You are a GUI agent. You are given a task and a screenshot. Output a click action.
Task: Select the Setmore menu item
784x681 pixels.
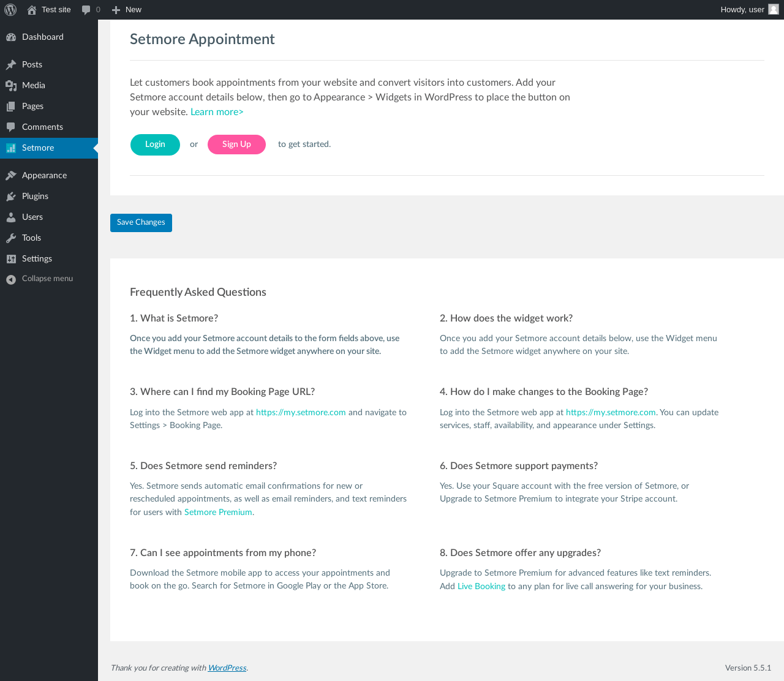pos(49,148)
